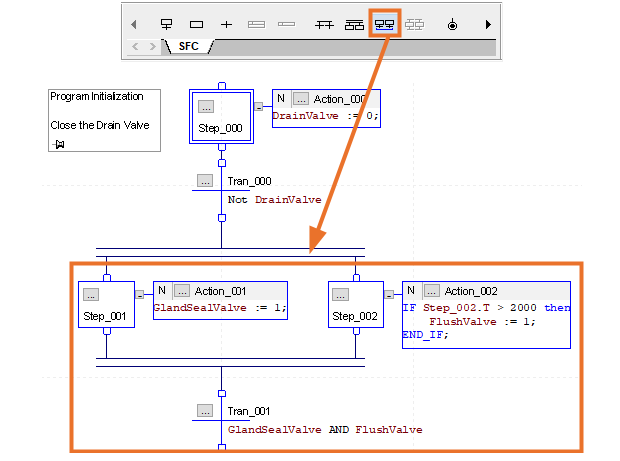Open Tran_001 properties ellipsis button
This screenshot has height=461, width=620.
pos(205,411)
